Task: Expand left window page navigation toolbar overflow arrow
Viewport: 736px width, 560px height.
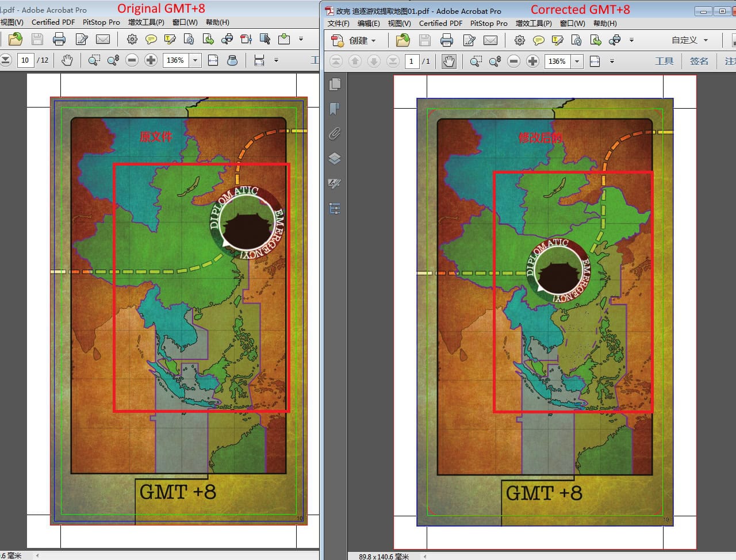Action: tap(276, 60)
